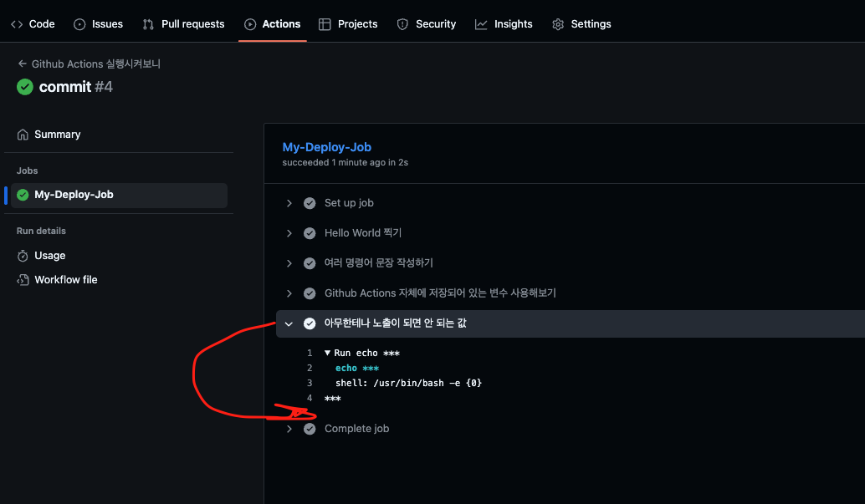Click check icon for Set up job

click(x=310, y=203)
